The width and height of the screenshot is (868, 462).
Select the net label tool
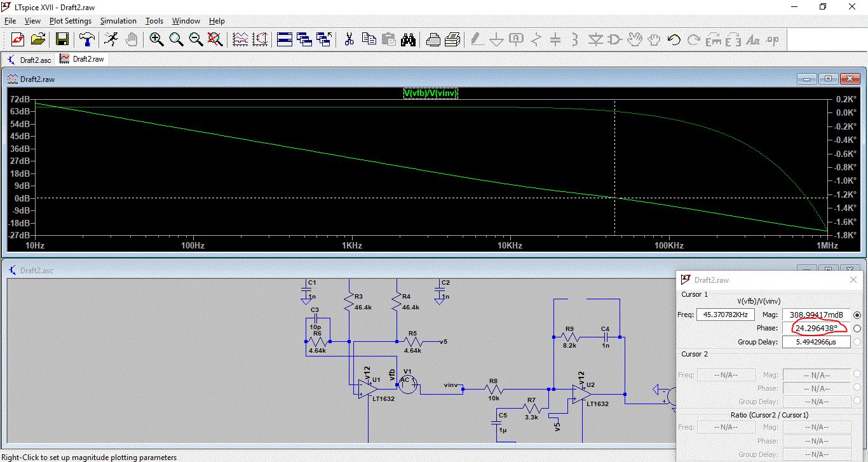click(x=516, y=39)
